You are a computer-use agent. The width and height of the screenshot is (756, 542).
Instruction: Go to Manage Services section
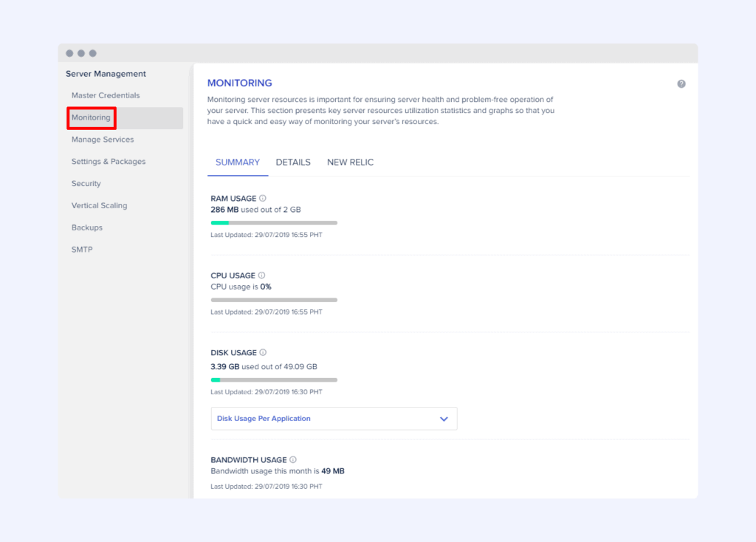click(x=103, y=140)
